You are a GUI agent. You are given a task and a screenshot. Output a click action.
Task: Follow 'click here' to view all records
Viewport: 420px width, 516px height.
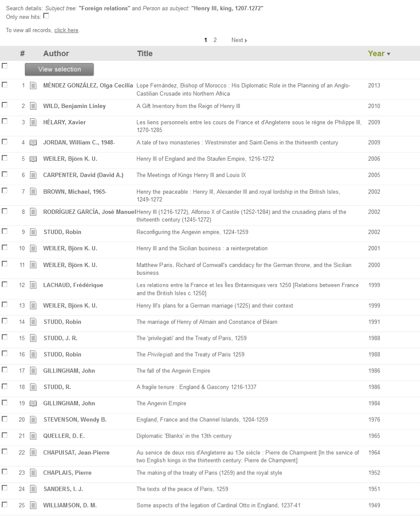coord(66,30)
